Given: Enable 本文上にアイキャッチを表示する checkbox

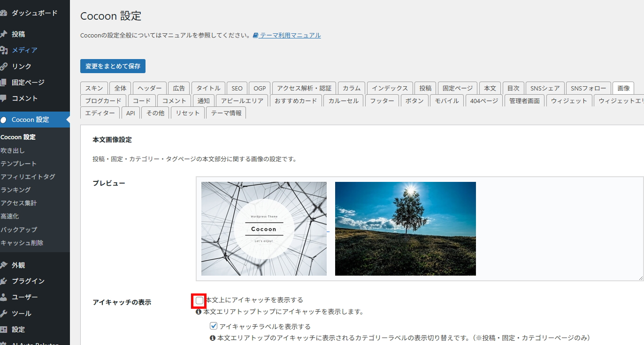Looking at the screenshot, I should tap(199, 300).
